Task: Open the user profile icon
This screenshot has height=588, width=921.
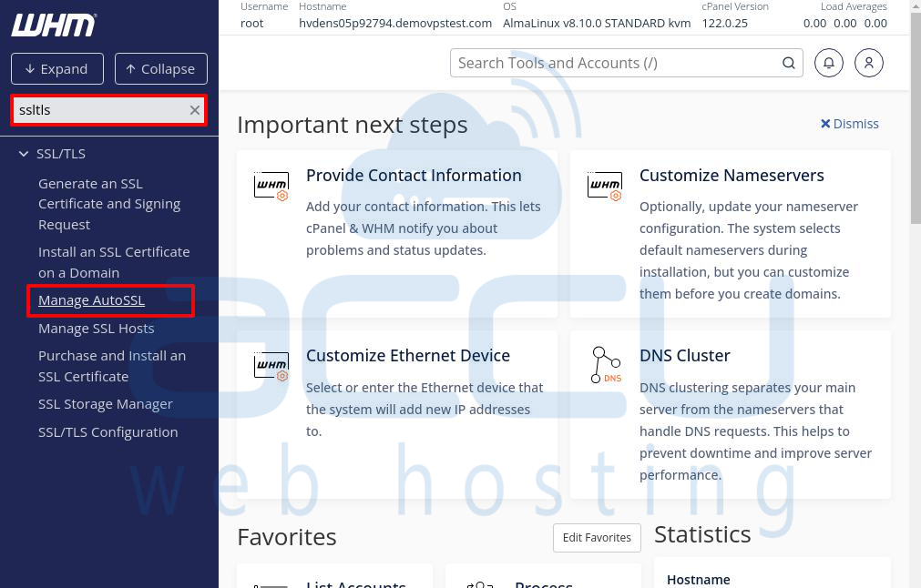Action: pos(868,63)
